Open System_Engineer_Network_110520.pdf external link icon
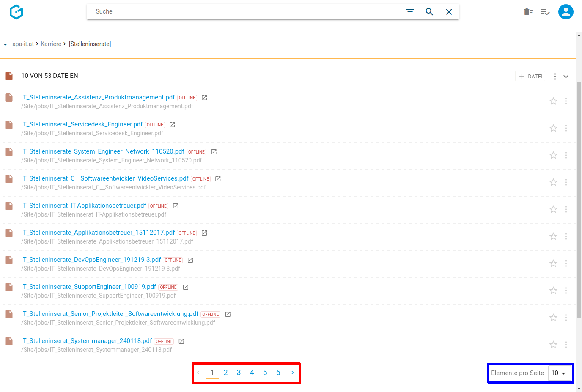This screenshot has width=582, height=392. [214, 152]
